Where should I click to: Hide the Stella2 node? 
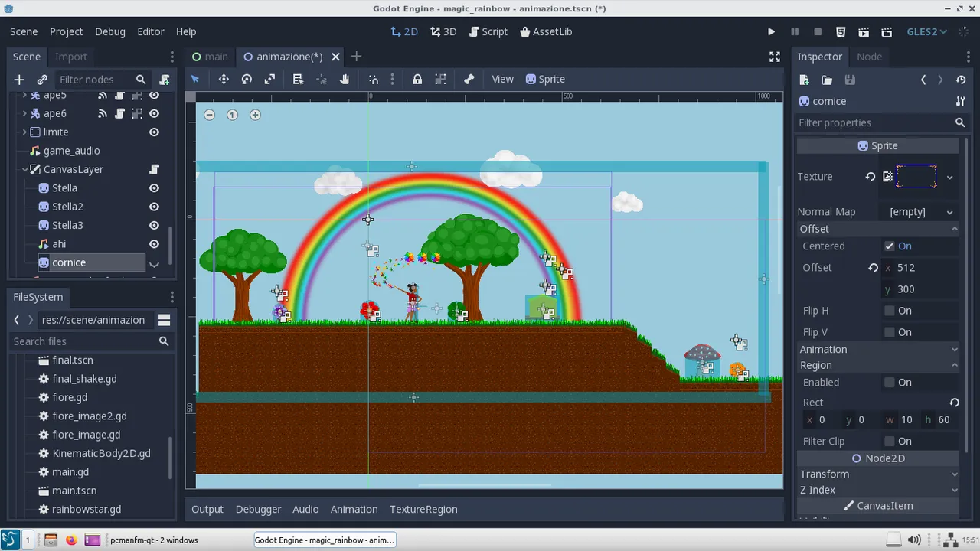(x=154, y=207)
